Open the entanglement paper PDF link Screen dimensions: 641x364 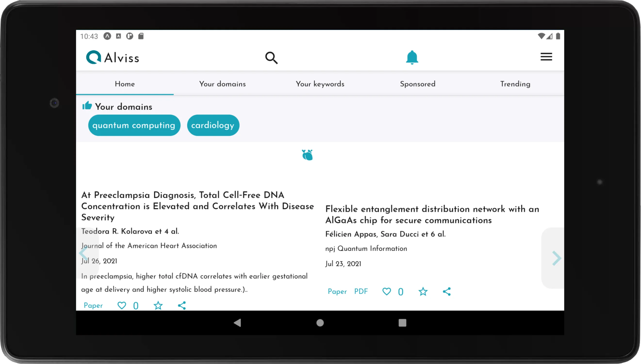(361, 291)
